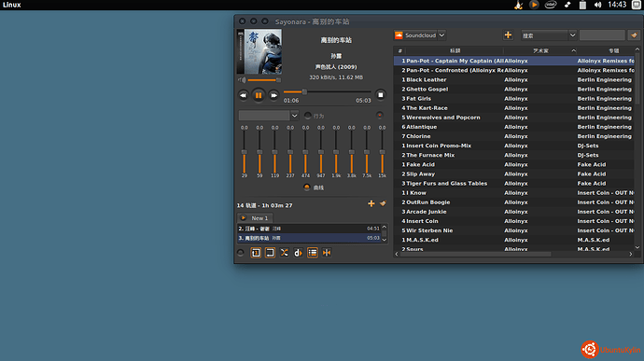Click the 119 Hz equalizer band slider
This screenshot has width=644, height=361.
pos(274,152)
